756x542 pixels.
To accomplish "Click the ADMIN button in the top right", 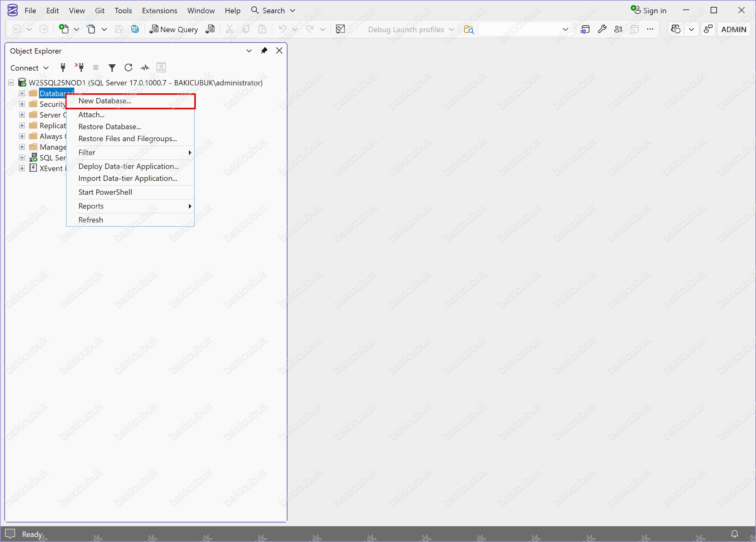I will 733,29.
